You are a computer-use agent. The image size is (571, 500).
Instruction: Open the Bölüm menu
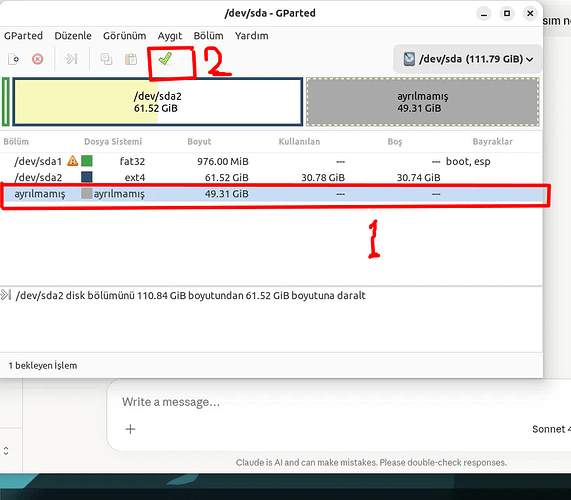click(208, 36)
